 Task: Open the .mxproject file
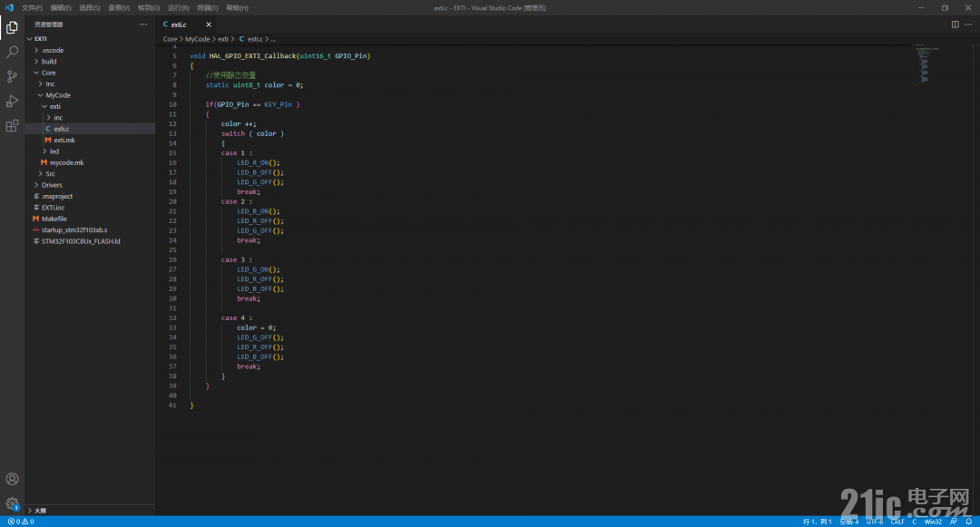click(90, 196)
